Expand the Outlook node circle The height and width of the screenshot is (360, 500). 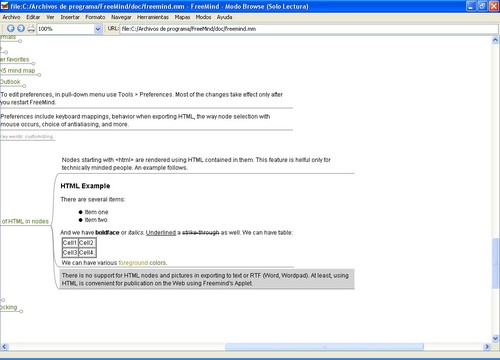24,86
